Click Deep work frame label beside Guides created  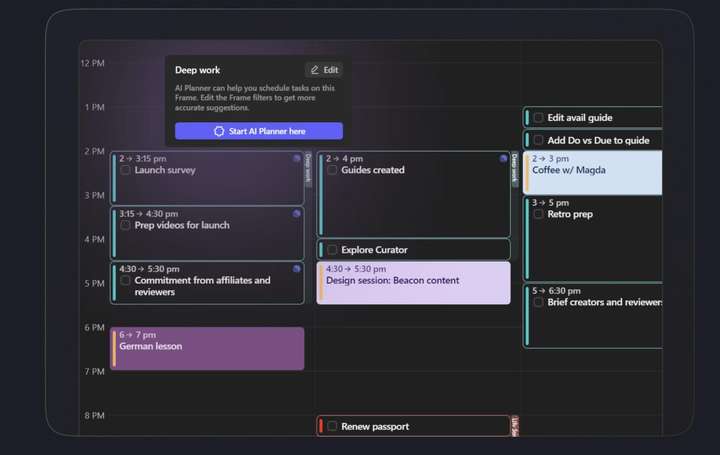(x=515, y=169)
